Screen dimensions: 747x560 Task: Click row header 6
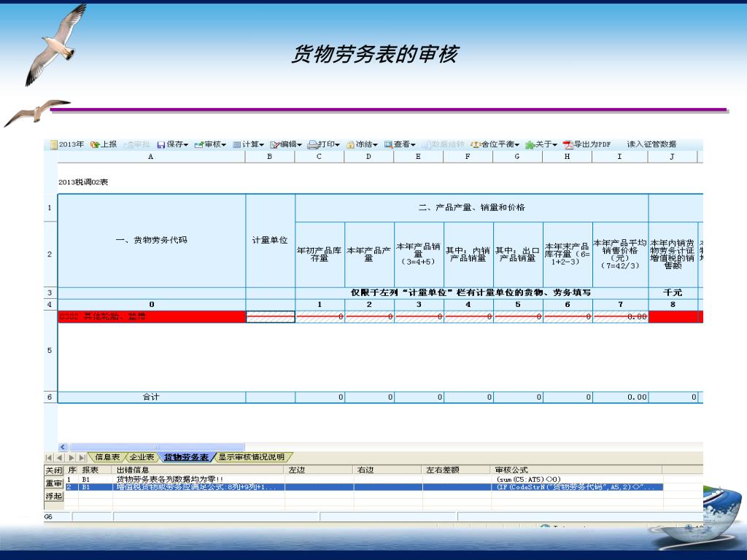pos(50,397)
